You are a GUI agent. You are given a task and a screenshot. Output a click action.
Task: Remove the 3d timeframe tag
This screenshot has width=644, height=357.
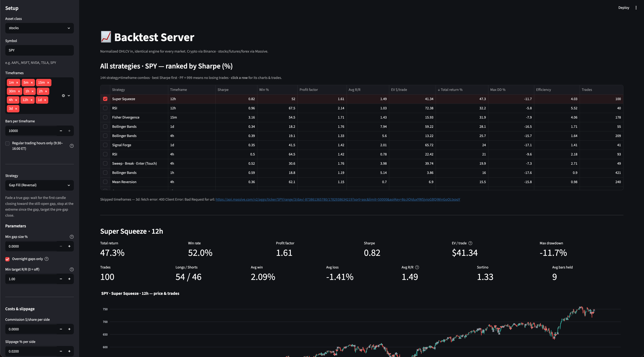[x=16, y=109]
